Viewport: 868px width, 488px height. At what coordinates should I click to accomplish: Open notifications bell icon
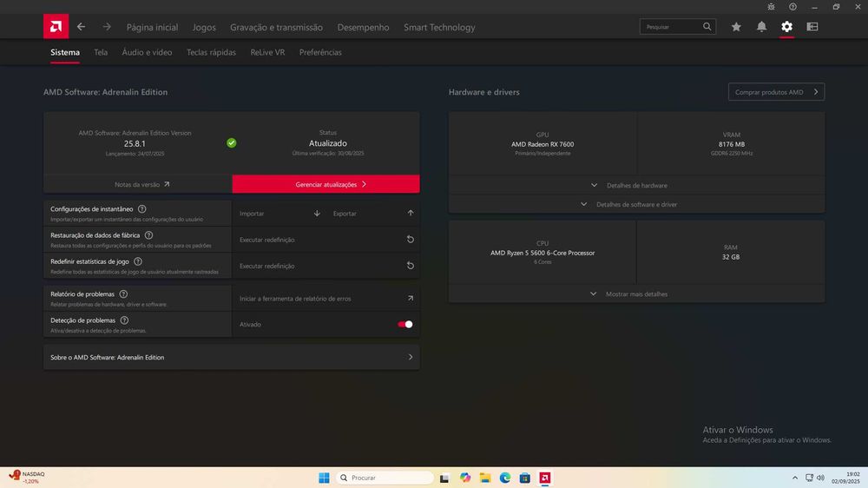[762, 27]
